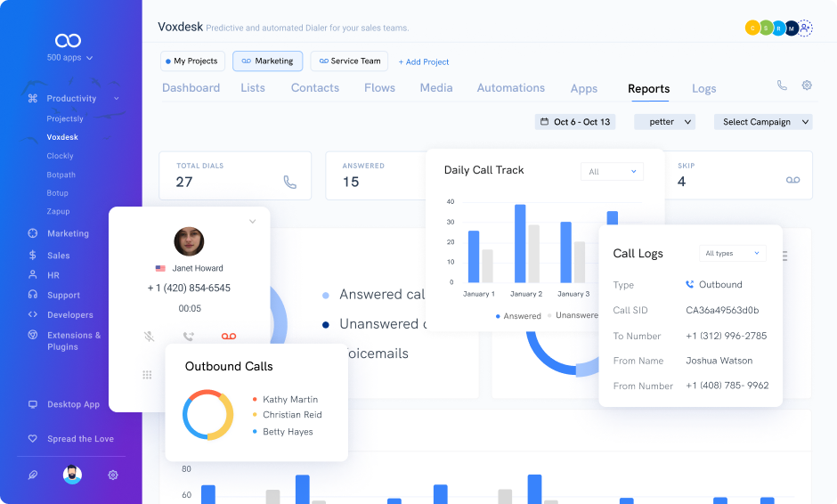Click the phone icon beside the Logs tab
This screenshot has width=837, height=504.
tap(782, 85)
